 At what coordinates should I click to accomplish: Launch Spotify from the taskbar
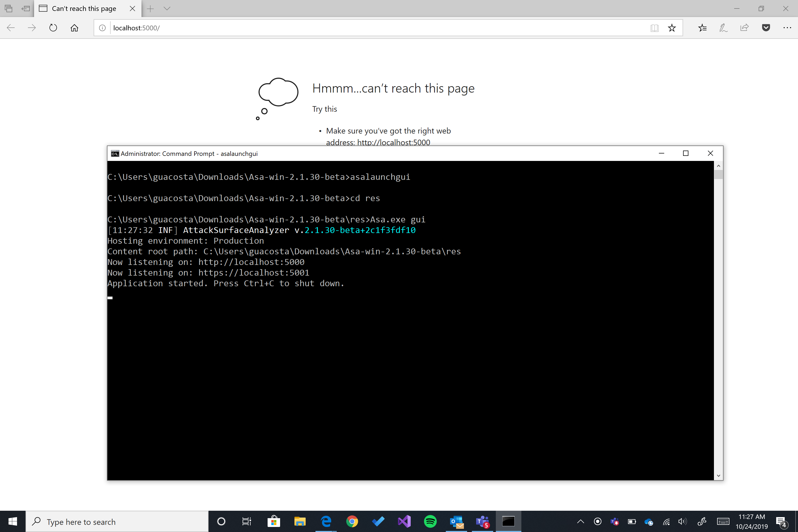click(430, 521)
